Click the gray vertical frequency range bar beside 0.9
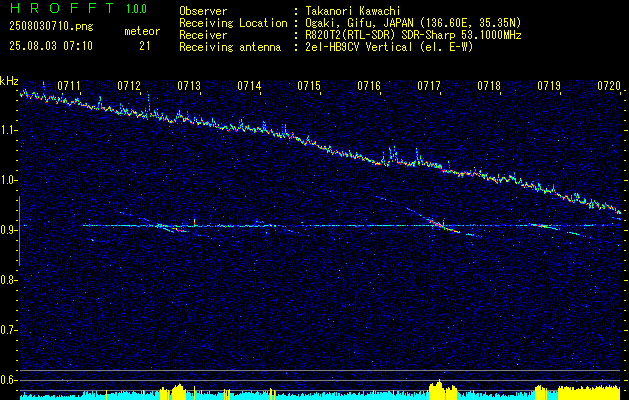This screenshot has width=629, height=400. [x=19, y=231]
